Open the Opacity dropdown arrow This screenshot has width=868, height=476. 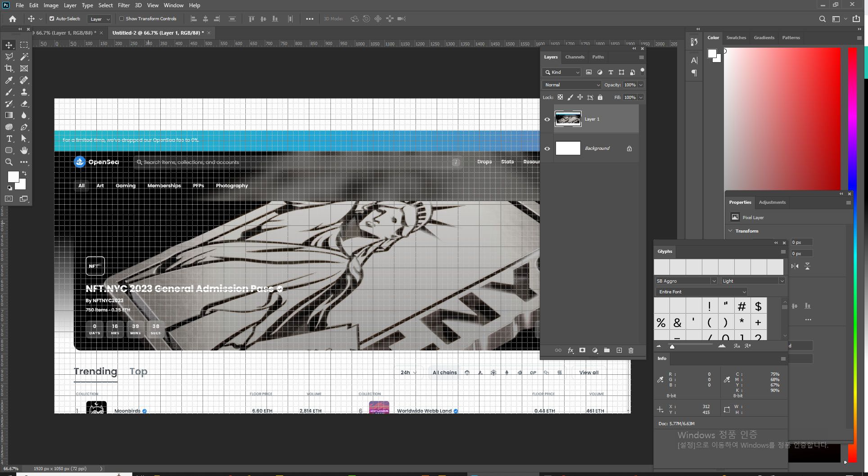point(641,85)
